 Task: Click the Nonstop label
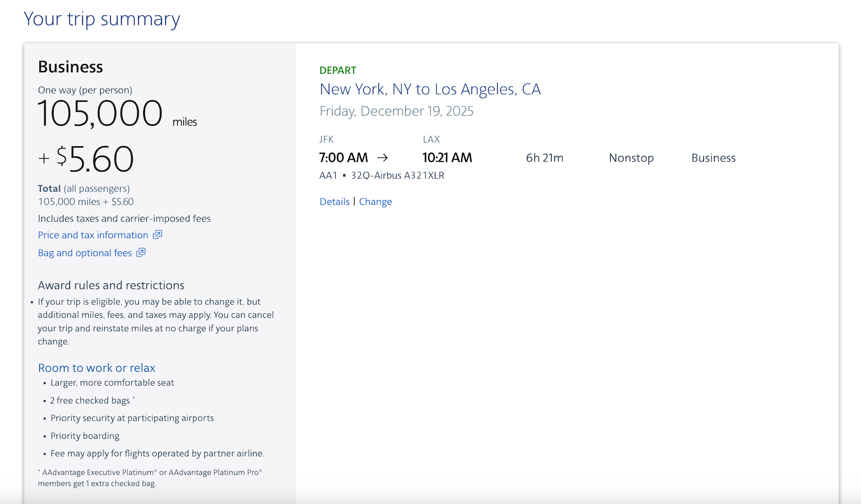click(x=631, y=158)
